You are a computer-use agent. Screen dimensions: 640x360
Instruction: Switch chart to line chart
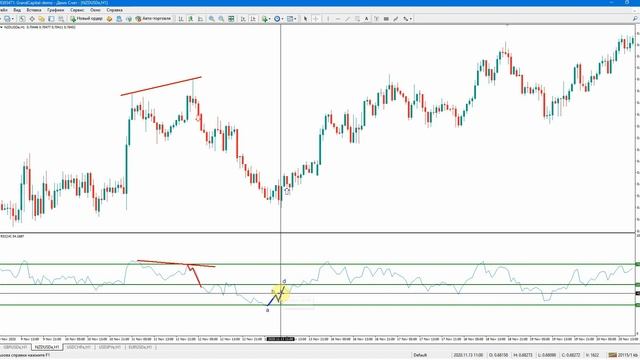[200, 19]
